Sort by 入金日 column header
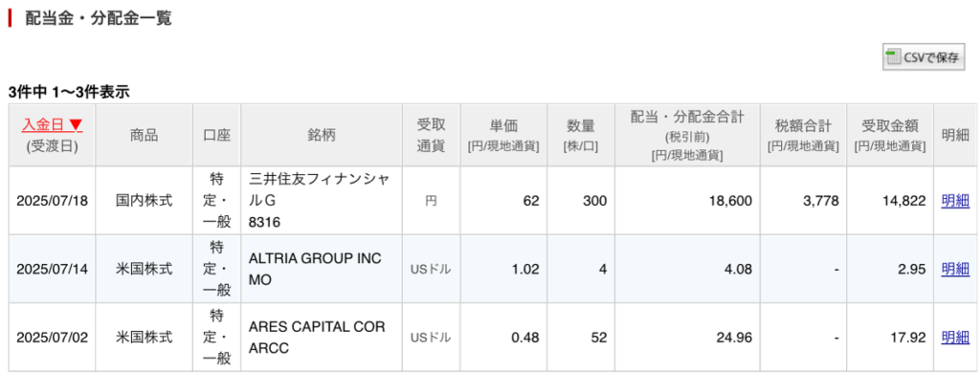This screenshot has height=373, width=980. click(x=52, y=125)
